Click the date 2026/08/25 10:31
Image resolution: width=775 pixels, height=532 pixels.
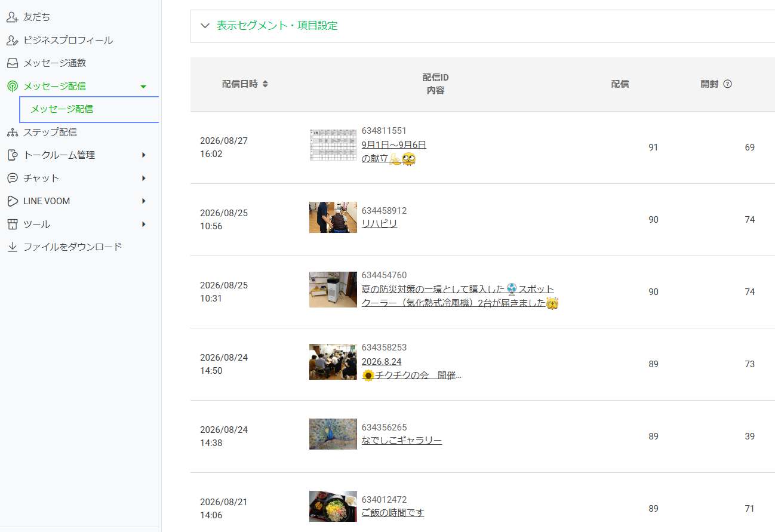[224, 292]
